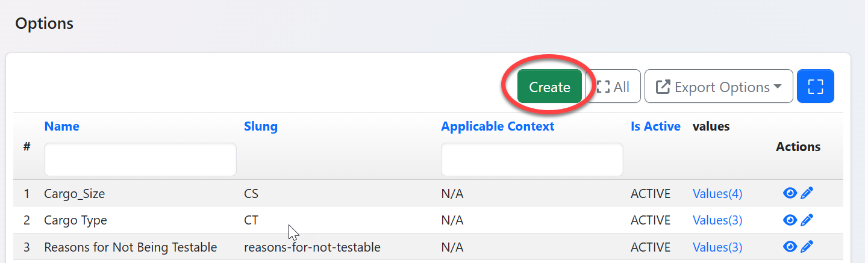Viewport: 868px width, 263px height.
Task: Sort by Is Active column
Action: point(655,126)
